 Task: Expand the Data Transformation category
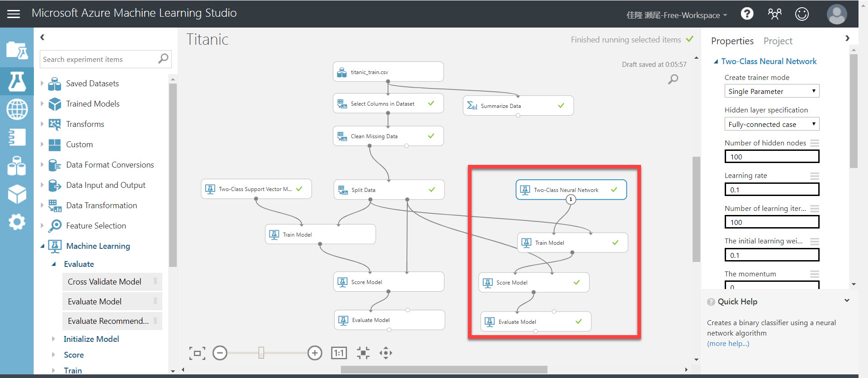(42, 205)
